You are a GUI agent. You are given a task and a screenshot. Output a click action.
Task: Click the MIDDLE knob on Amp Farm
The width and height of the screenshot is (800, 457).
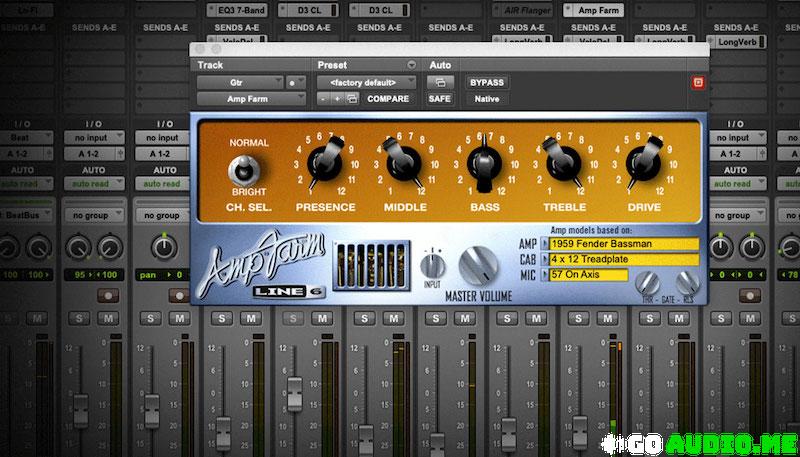pyautogui.click(x=404, y=162)
